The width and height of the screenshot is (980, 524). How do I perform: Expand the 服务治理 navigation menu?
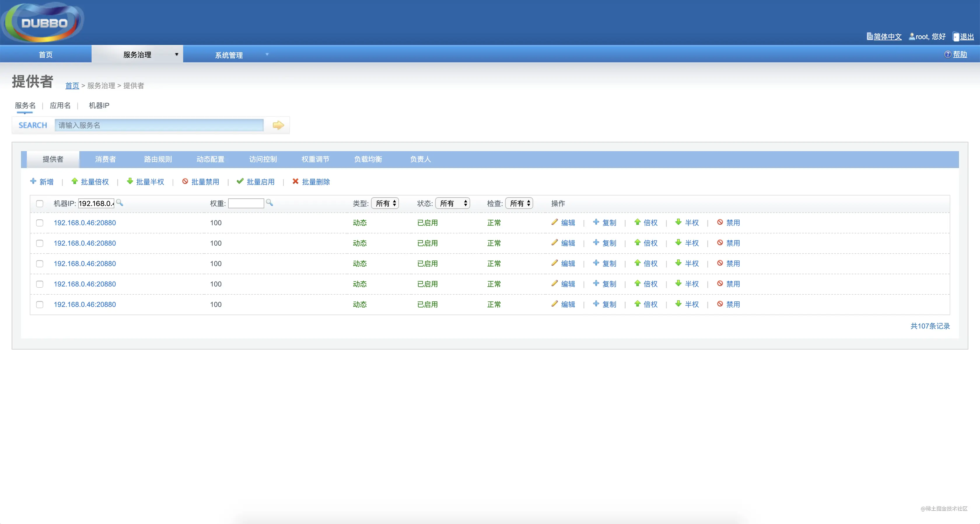click(137, 55)
